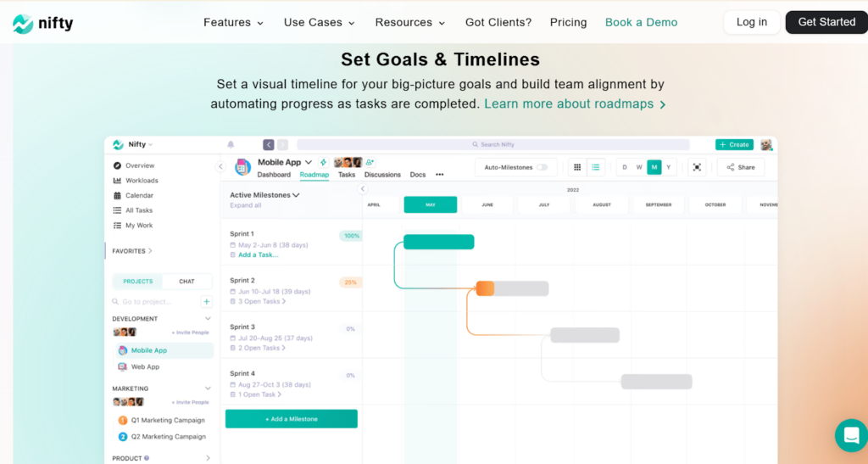This screenshot has height=464, width=868.
Task: Switch to the Chat tab
Action: pyautogui.click(x=186, y=281)
